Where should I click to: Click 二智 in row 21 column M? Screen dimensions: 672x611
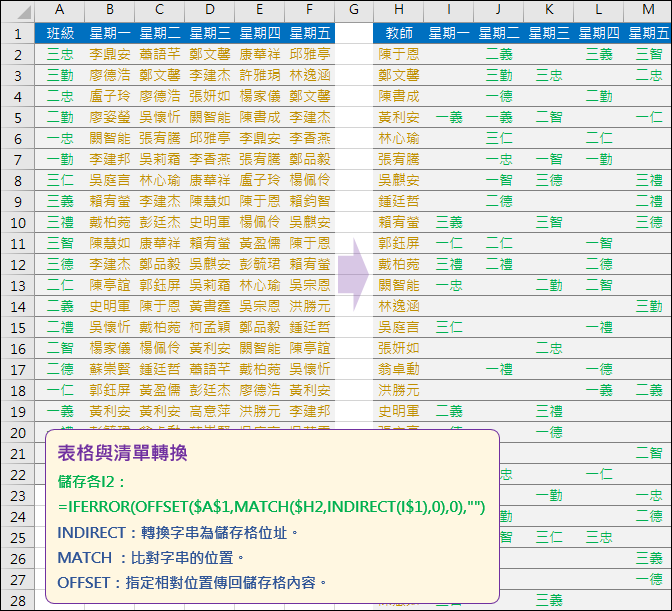point(648,453)
